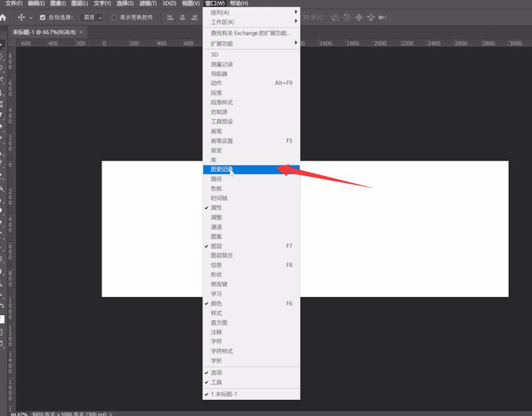Image resolution: width=532 pixels, height=416 pixels.
Task: Choose 字符样式 in the menu
Action: [251, 351]
